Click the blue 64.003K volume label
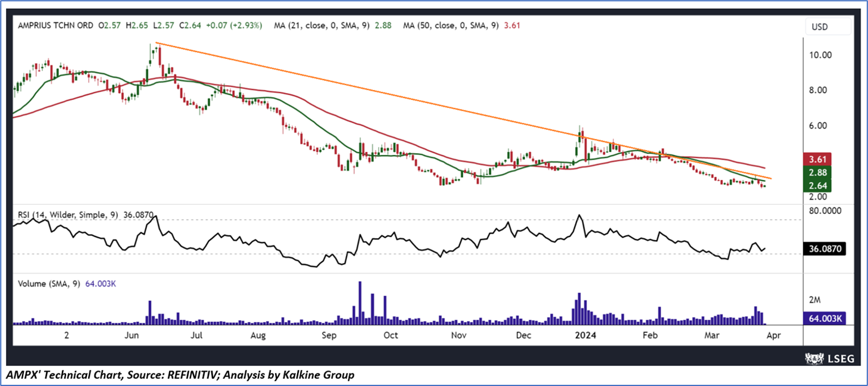 pyautogui.click(x=825, y=319)
